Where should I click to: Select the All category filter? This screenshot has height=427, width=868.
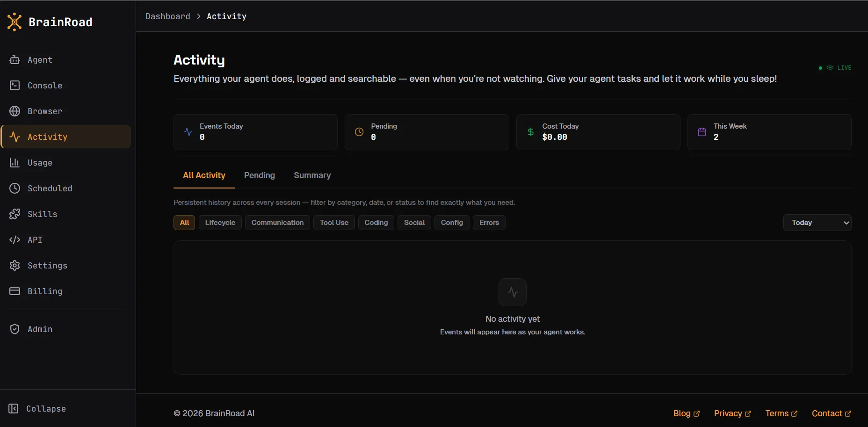[x=184, y=223]
